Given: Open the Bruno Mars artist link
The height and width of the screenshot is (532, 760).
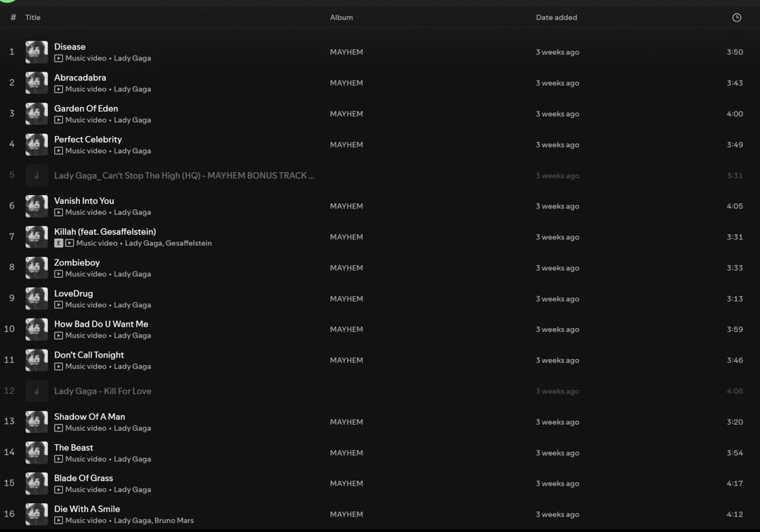Looking at the screenshot, I should click(174, 520).
